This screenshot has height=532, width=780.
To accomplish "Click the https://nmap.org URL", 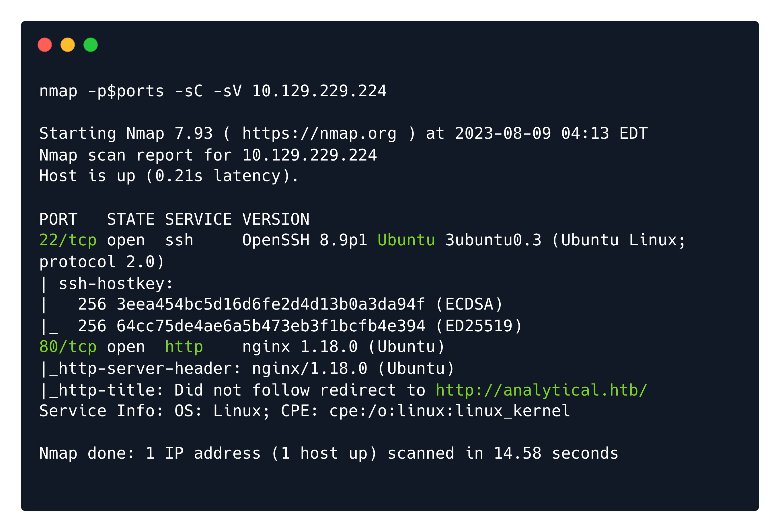I will click(x=319, y=134).
